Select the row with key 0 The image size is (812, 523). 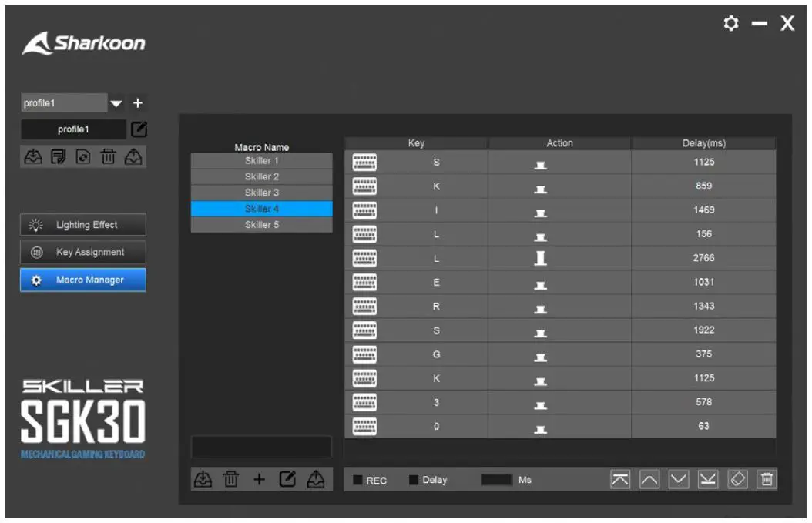click(560, 426)
